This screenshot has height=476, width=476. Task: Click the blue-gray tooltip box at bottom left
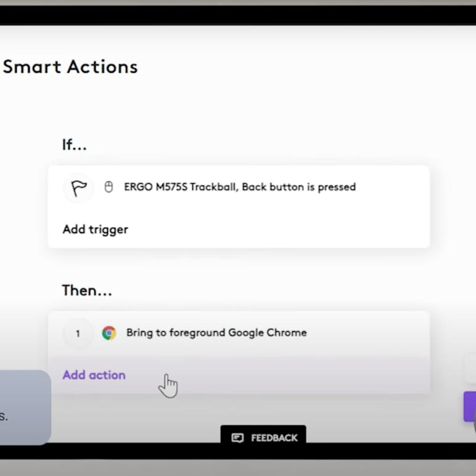pos(25,407)
